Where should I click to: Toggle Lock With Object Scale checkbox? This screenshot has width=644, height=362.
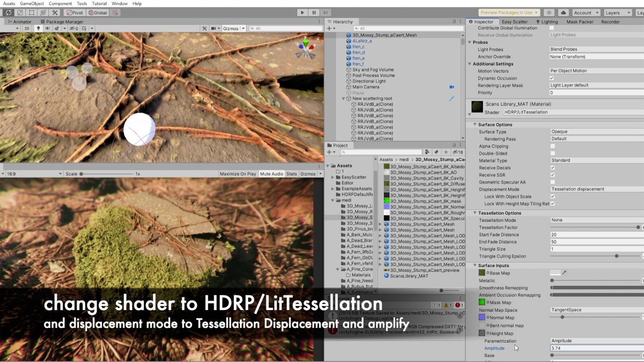553,196
